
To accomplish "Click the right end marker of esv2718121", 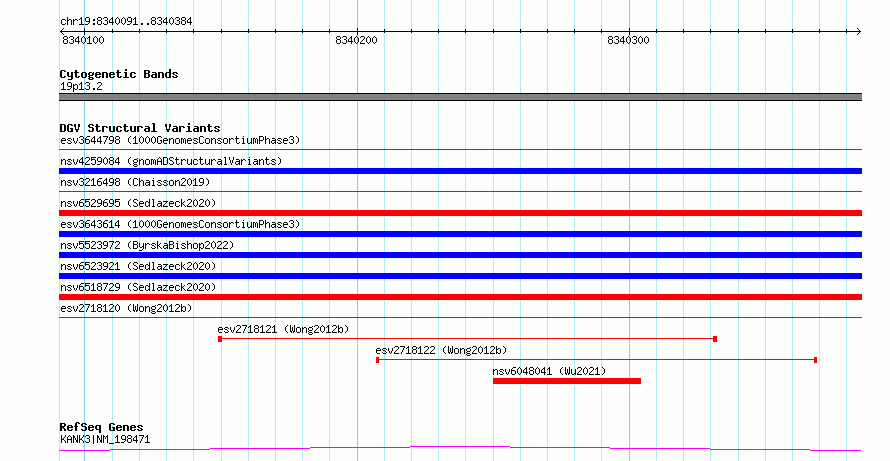I will (715, 339).
